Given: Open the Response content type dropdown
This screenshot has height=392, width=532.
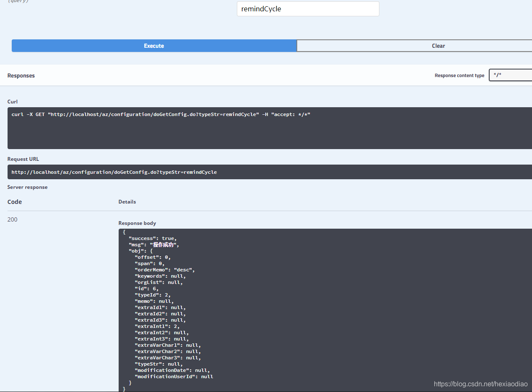Looking at the screenshot, I should (510, 75).
